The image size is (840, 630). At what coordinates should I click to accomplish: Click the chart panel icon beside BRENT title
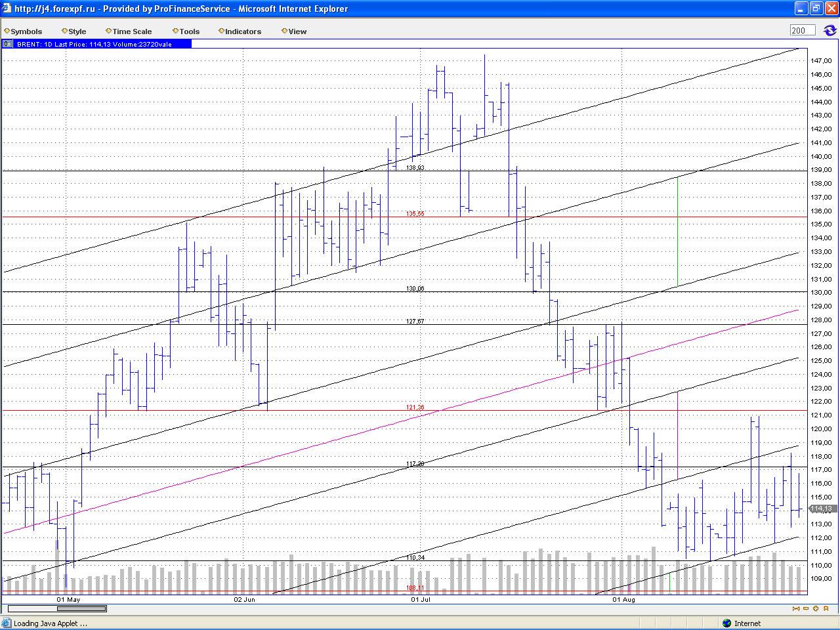tap(8, 44)
